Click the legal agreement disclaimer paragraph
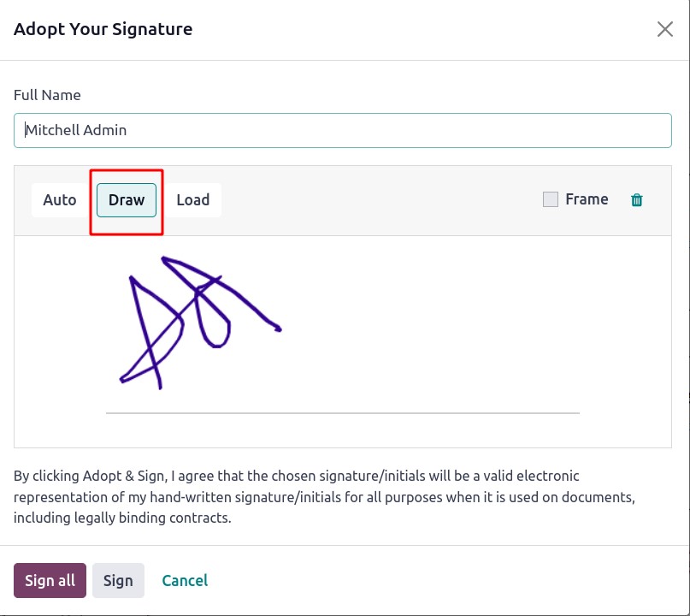The width and height of the screenshot is (690, 616). pos(325,497)
